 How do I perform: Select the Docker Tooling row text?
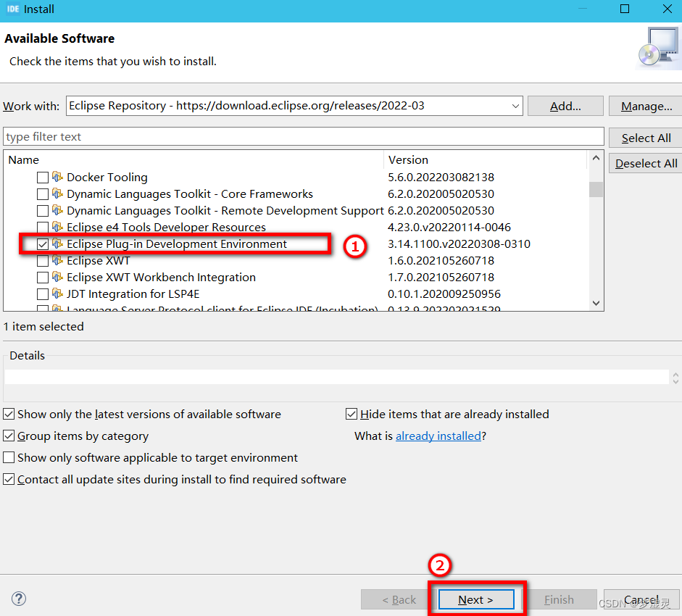107,177
